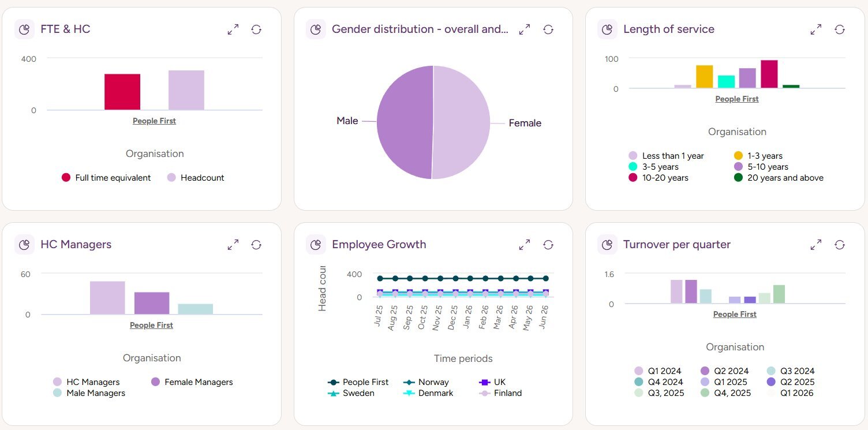The height and width of the screenshot is (430, 868).
Task: Click the crimson 10-20 years bar
Action: click(x=769, y=74)
